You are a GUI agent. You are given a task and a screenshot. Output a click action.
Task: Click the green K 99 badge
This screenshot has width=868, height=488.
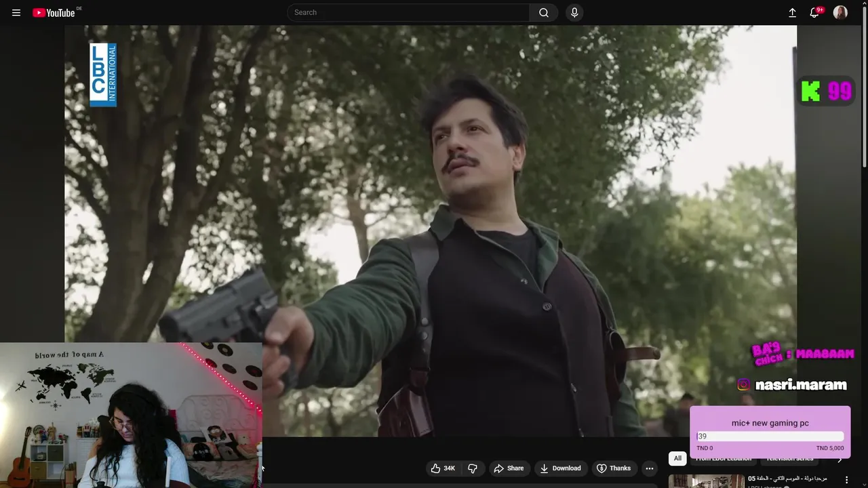[826, 91]
